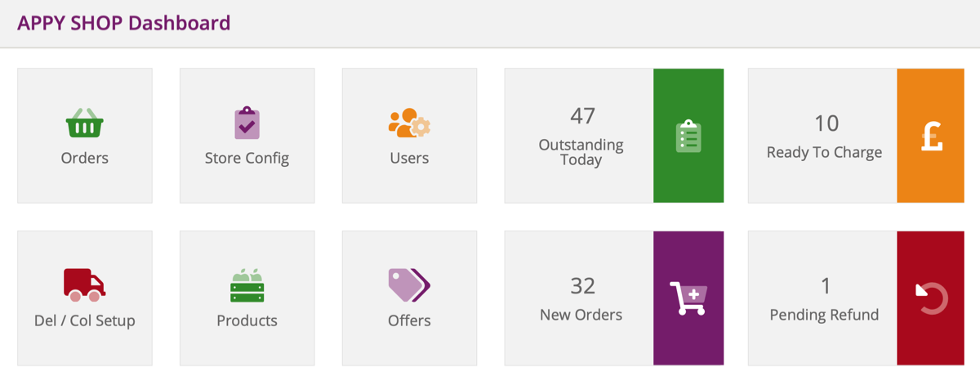The image size is (980, 381).
Task: Click the green shopping basket Orders icon
Action: tap(84, 123)
